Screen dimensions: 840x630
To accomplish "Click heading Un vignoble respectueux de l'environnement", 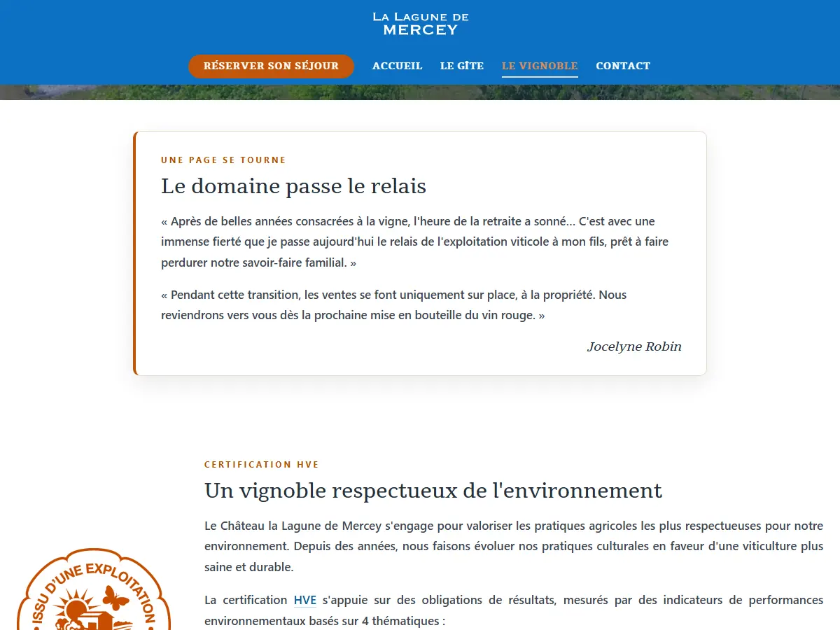I will [433, 491].
